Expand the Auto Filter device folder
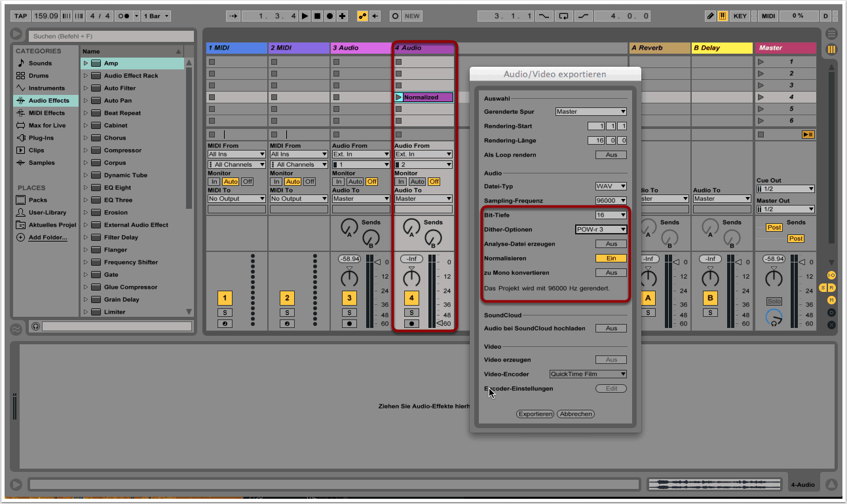This screenshot has height=504, width=847. pos(85,88)
